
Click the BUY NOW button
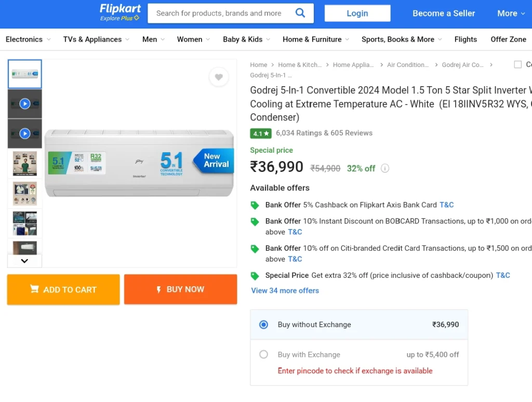coord(180,289)
